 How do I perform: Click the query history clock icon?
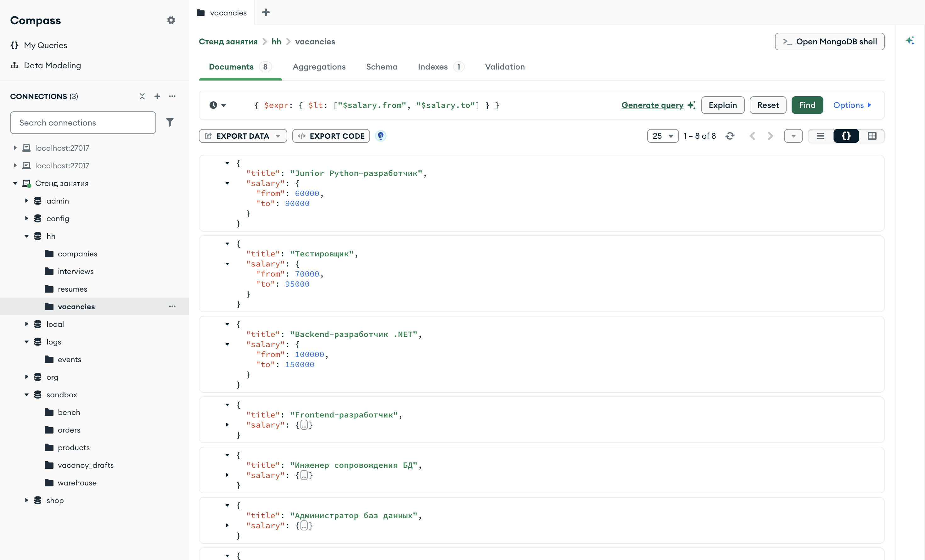pyautogui.click(x=213, y=105)
